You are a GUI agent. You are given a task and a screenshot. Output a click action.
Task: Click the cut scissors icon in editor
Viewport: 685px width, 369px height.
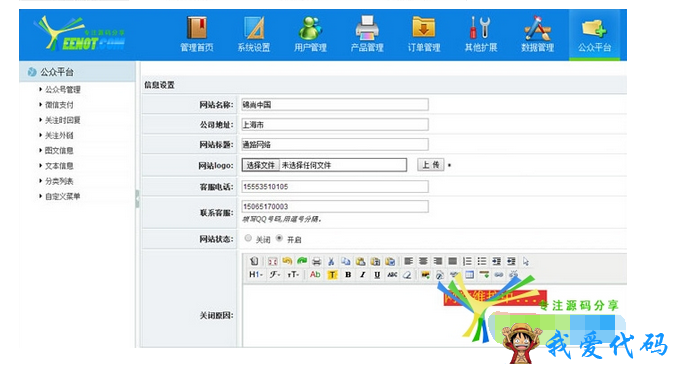[x=331, y=261]
